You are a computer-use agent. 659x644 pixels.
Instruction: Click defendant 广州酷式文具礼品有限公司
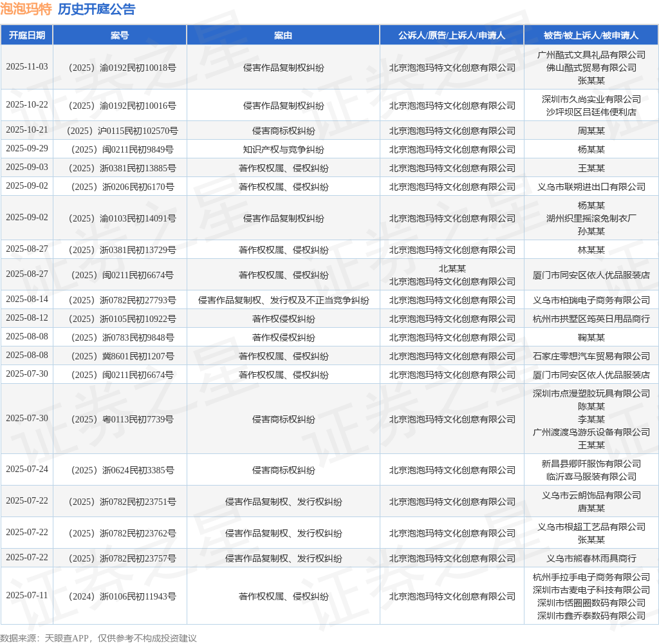591,55
